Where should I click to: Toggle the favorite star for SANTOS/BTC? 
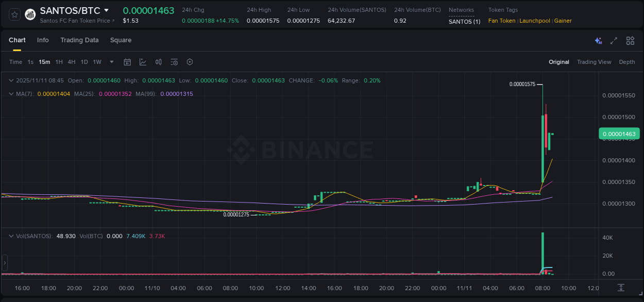[14, 14]
